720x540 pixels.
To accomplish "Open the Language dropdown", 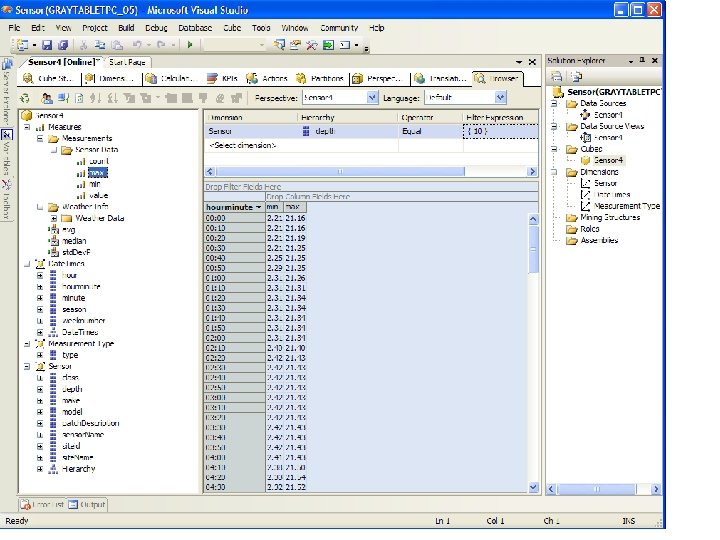I will click(500, 98).
